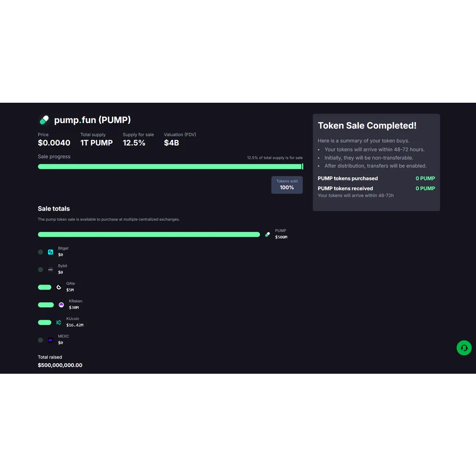This screenshot has width=476, height=476.
Task: Click the Valuation value $4B
Action: click(x=172, y=143)
